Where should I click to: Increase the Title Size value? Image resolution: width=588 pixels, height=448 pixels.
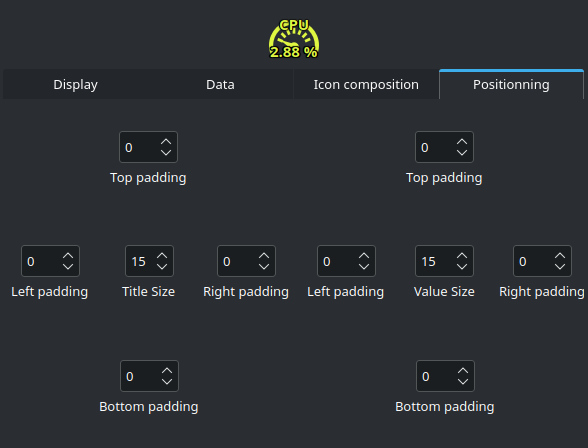162,256
